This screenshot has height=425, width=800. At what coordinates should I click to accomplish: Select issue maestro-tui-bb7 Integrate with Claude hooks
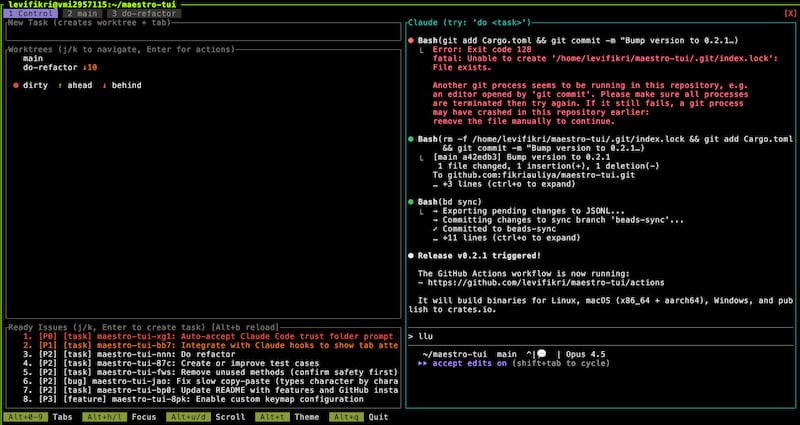tap(210, 345)
